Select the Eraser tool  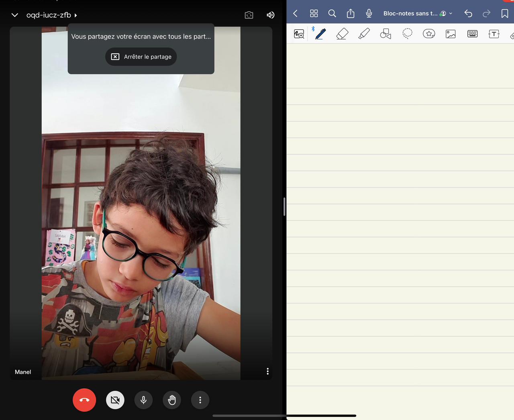click(x=342, y=34)
